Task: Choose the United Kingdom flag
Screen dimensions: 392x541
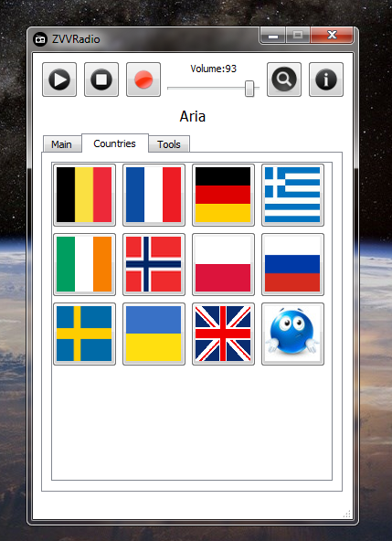Action: pyautogui.click(x=223, y=334)
